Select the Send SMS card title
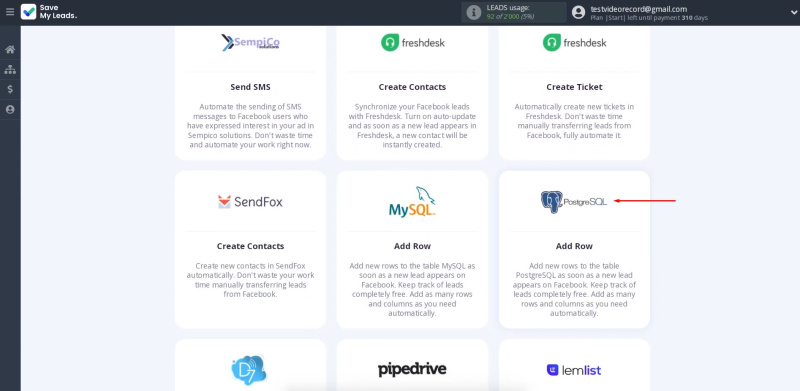This screenshot has height=391, width=800. point(250,87)
